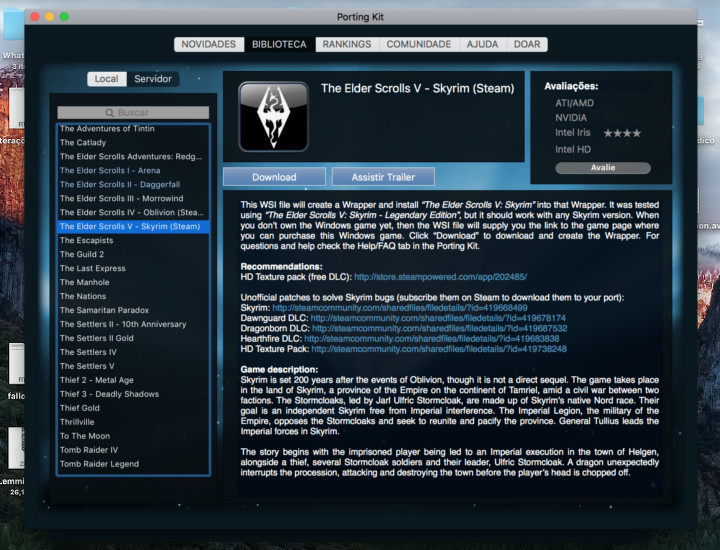Viewport: 720px width, 550px height.
Task: Select The Adventures of Tintin
Action: 133,129
